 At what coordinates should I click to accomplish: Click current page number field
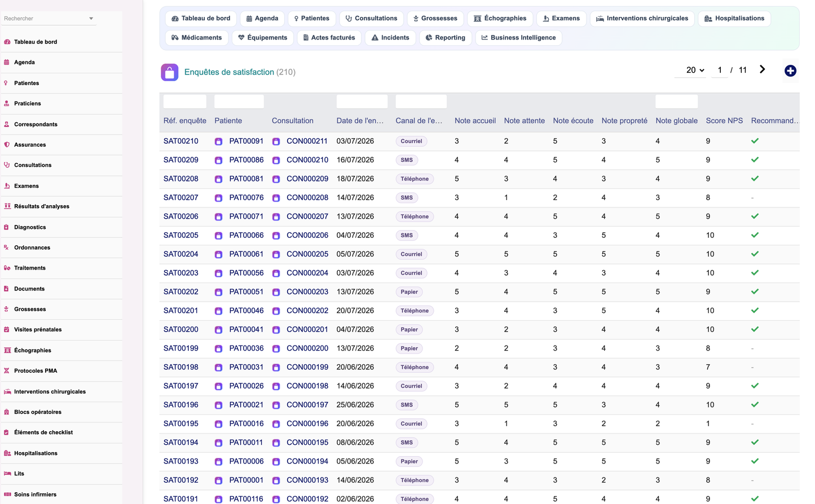720,70
